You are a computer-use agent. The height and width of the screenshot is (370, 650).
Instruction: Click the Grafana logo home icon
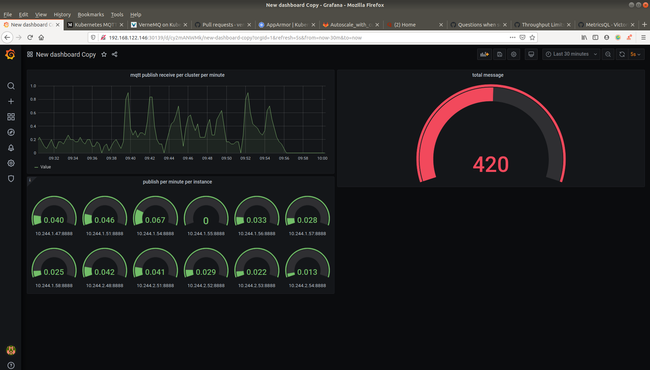[x=10, y=54]
